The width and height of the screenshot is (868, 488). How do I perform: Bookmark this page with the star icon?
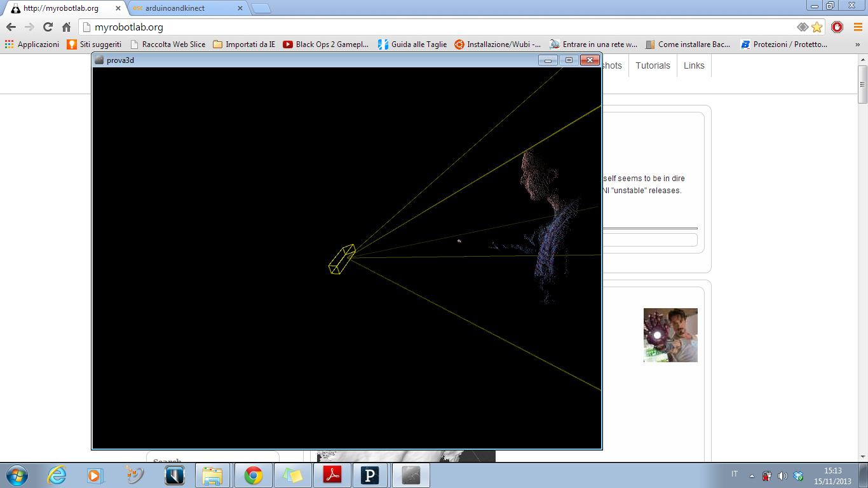(817, 27)
